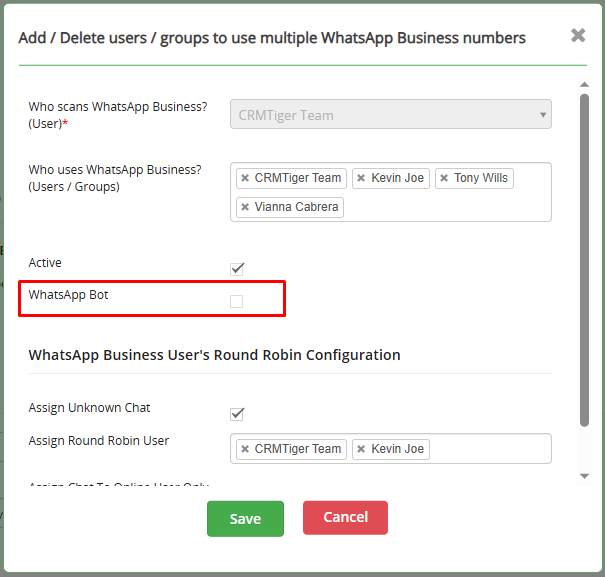
Task: Click the WhatsApp Bot label
Action: pos(68,295)
